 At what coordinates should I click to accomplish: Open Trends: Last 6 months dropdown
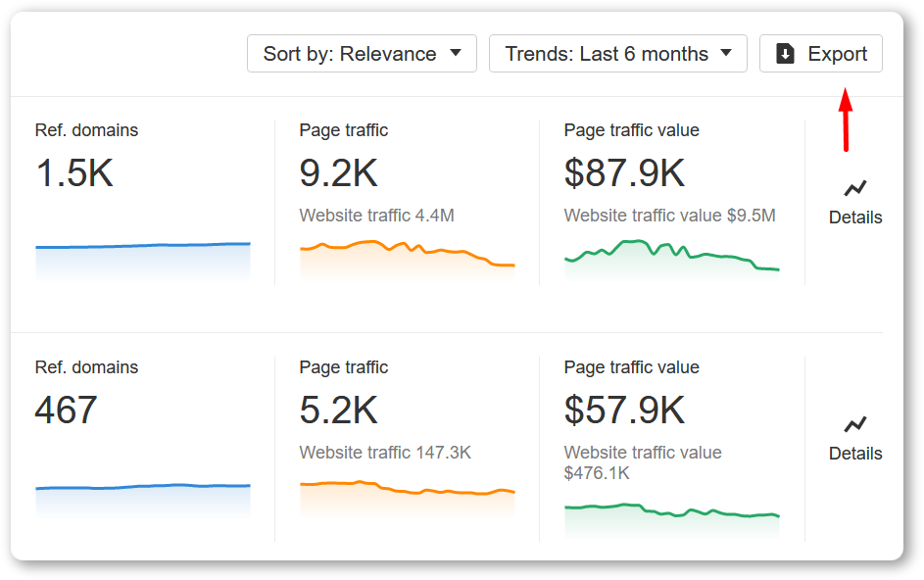click(618, 54)
